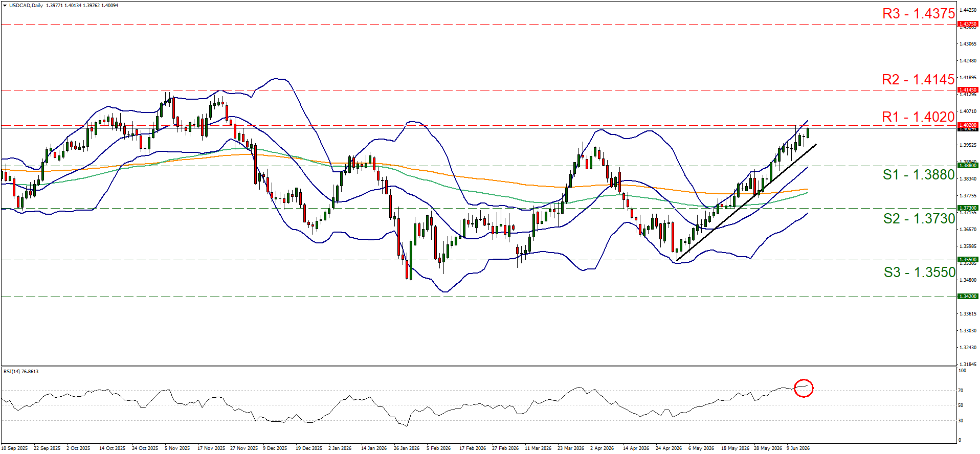980x454 pixels.
Task: Click the 14 Jan 2026 date label
Action: pyautogui.click(x=374, y=448)
